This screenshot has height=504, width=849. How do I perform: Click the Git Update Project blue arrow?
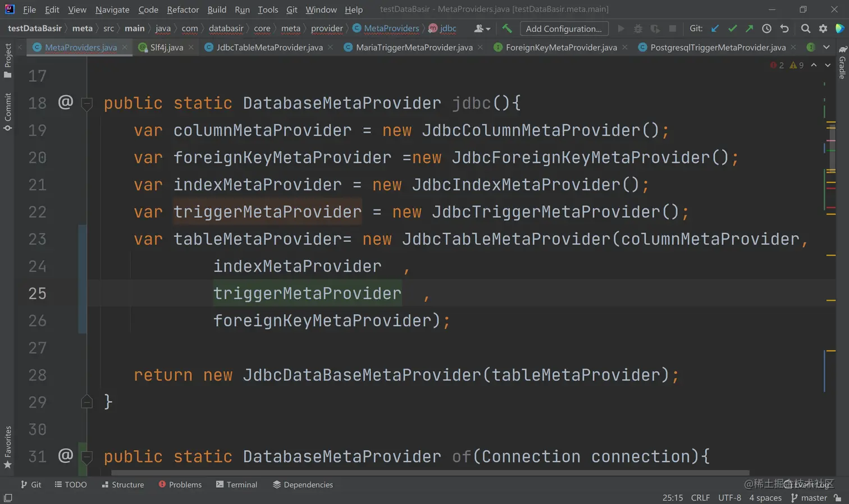click(x=715, y=28)
